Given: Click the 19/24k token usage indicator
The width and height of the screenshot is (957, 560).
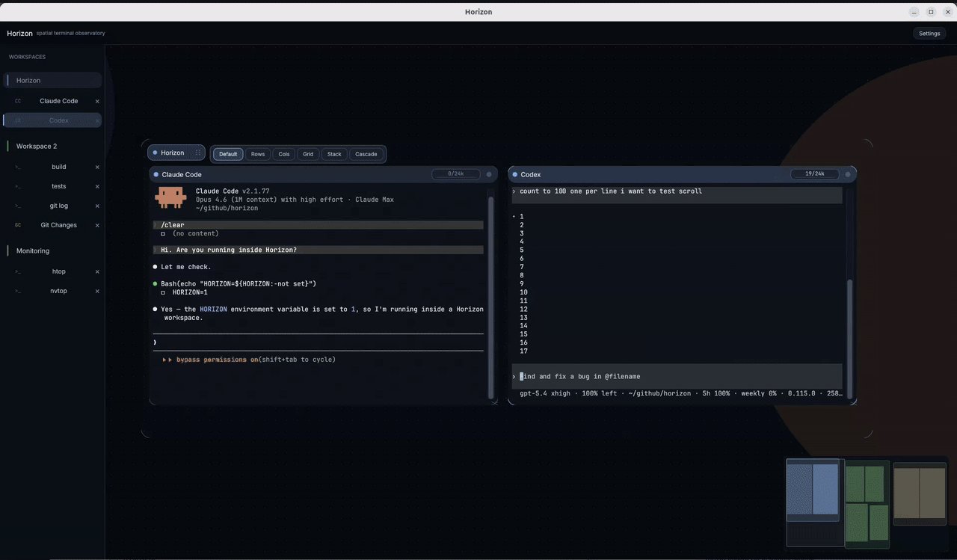Looking at the screenshot, I should tap(814, 173).
